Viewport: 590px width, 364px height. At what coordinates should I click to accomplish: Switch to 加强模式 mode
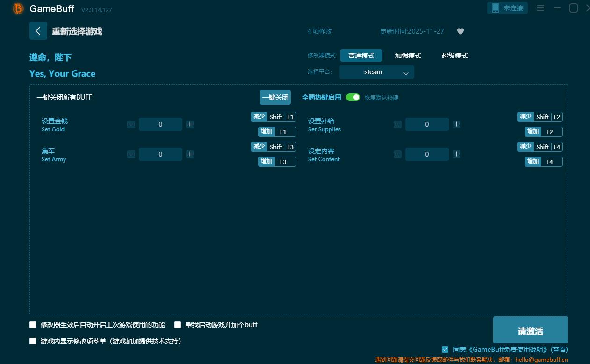click(408, 56)
